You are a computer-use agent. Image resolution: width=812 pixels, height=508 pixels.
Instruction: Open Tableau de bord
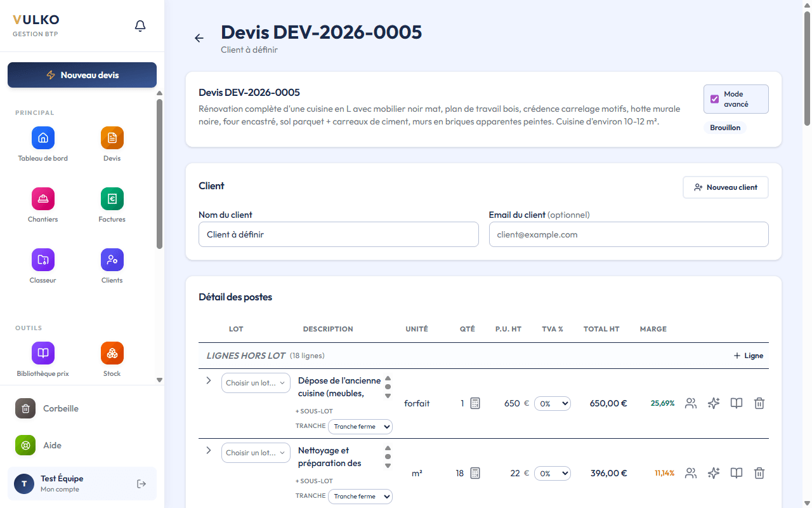pyautogui.click(x=43, y=144)
